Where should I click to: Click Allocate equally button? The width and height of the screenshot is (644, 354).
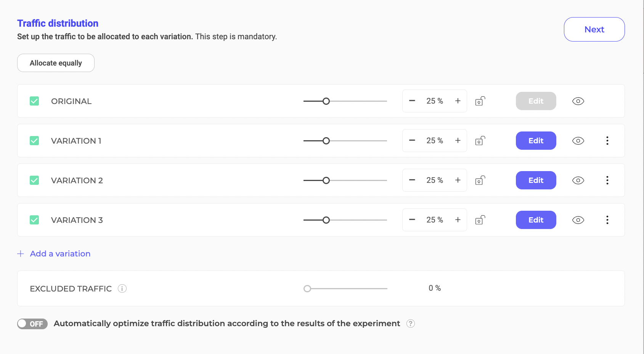point(56,63)
